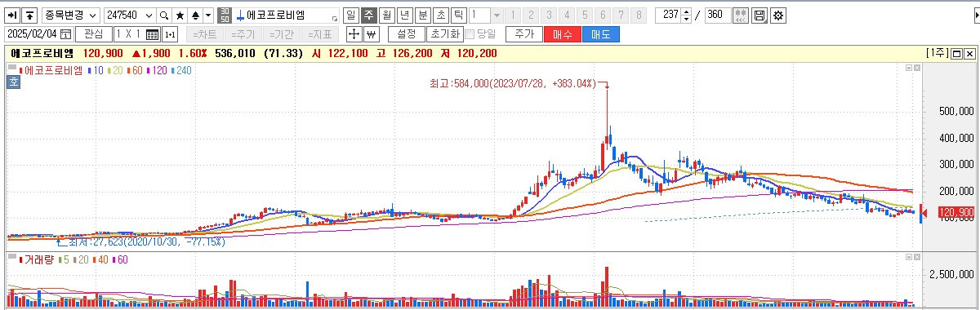Open the small dropdown arrow after the spade icon
The height and width of the screenshot is (310, 980).
pyautogui.click(x=208, y=15)
